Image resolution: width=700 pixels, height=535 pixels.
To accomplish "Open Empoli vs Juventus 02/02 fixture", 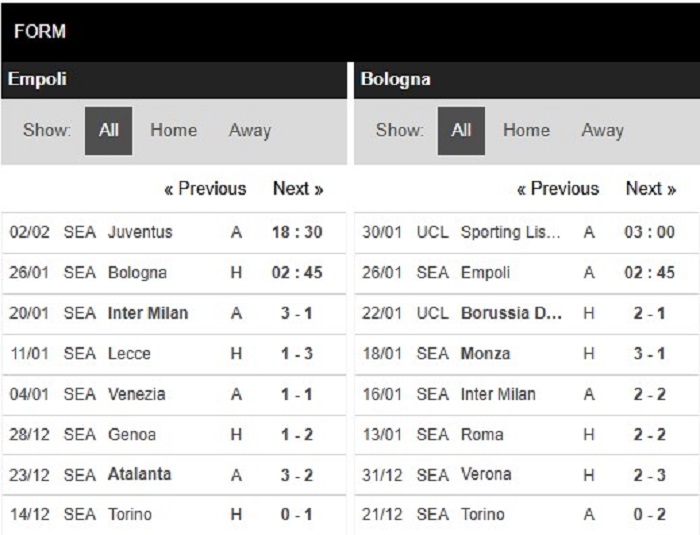I will [174, 233].
